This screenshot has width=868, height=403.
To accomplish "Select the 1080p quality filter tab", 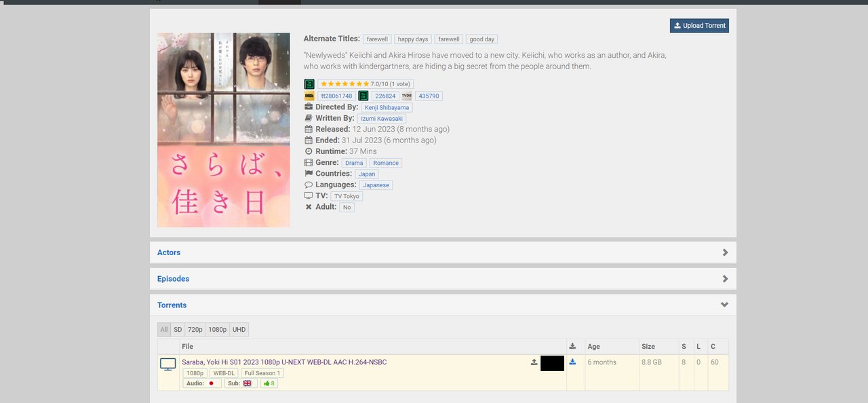I will tap(217, 330).
